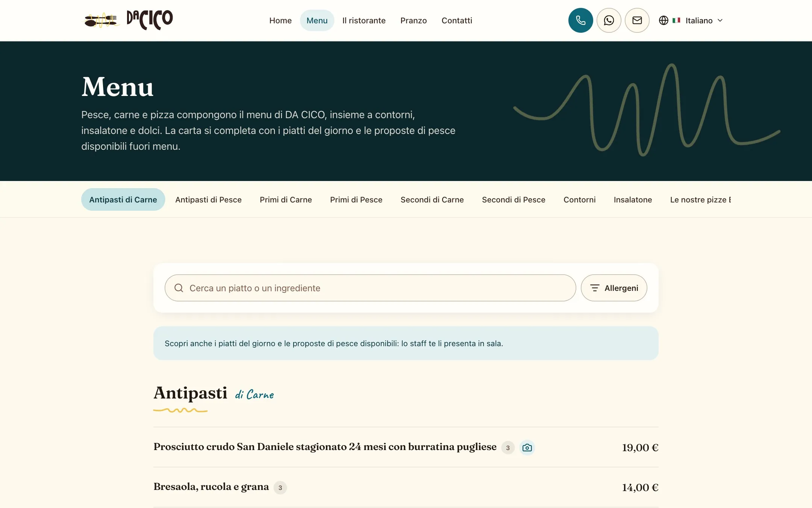Click the Da Cico logo
This screenshot has height=508, width=812.
(127, 20)
